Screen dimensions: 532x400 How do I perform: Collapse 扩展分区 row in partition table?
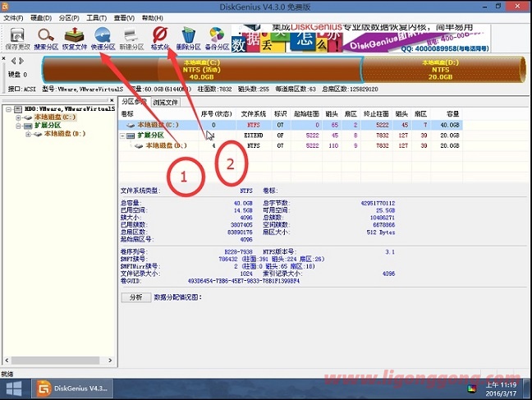pos(123,136)
